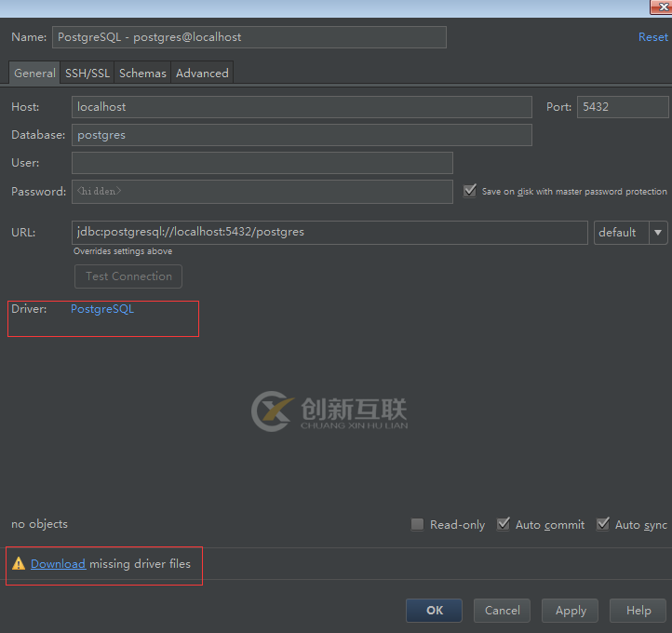The width and height of the screenshot is (672, 633).
Task: Open the PostgreSQL driver link
Action: (x=102, y=309)
